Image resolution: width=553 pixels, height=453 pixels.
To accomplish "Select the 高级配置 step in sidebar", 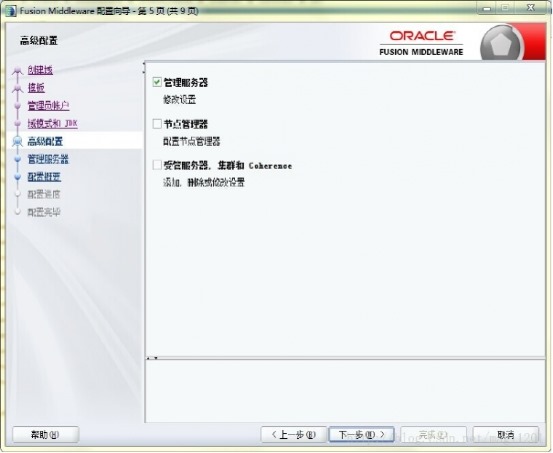I will coord(45,141).
